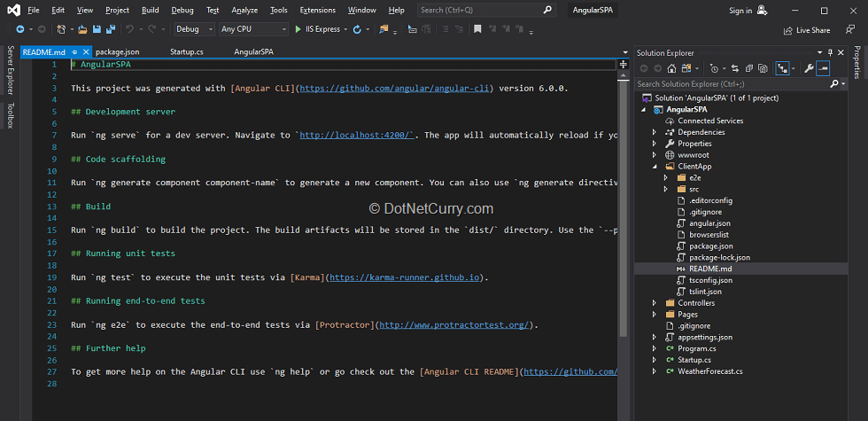The height and width of the screenshot is (421, 868).
Task: Switch to the AngularSPA editor tab
Action: [x=253, y=52]
